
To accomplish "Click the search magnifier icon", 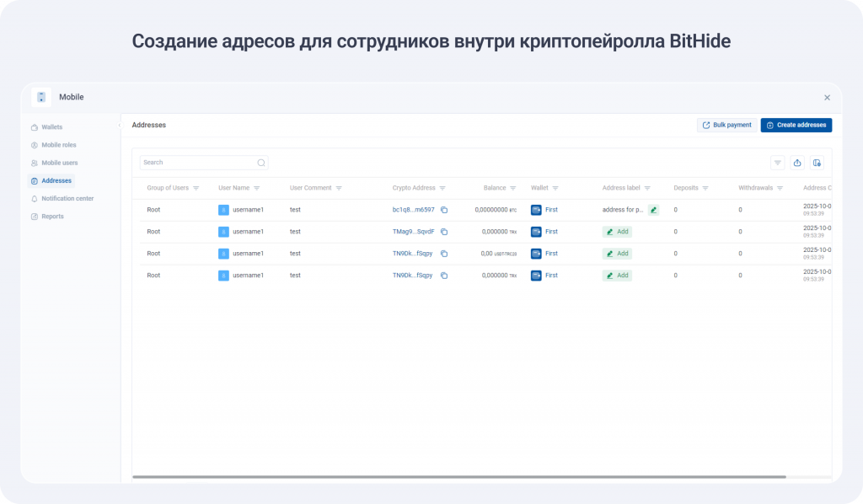I will pos(261,163).
